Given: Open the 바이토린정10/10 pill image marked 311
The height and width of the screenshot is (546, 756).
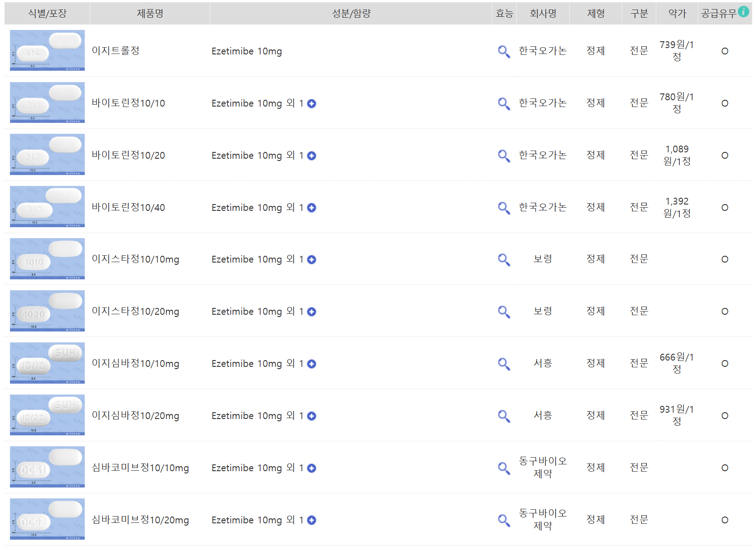Looking at the screenshot, I should [x=47, y=102].
